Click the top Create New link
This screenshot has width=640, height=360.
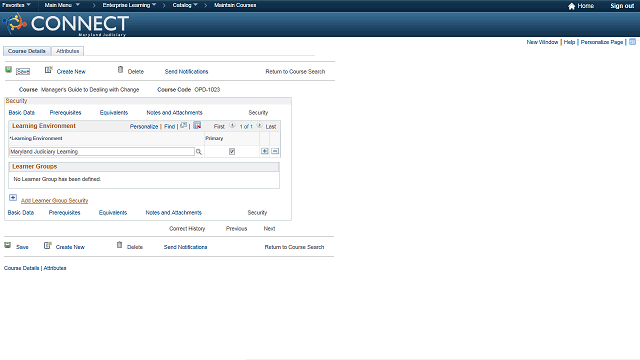pos(71,71)
